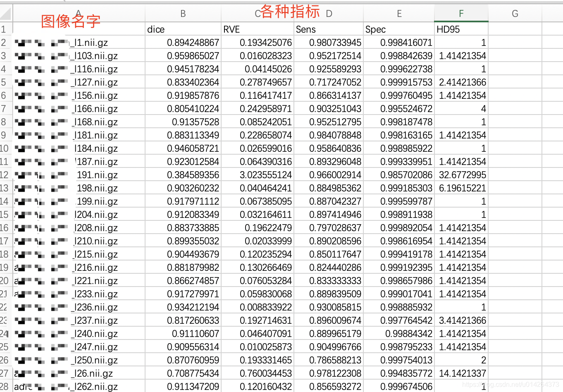Select Sens value 0.833333333
Image resolution: width=563 pixels, height=392 pixels.
329,281
